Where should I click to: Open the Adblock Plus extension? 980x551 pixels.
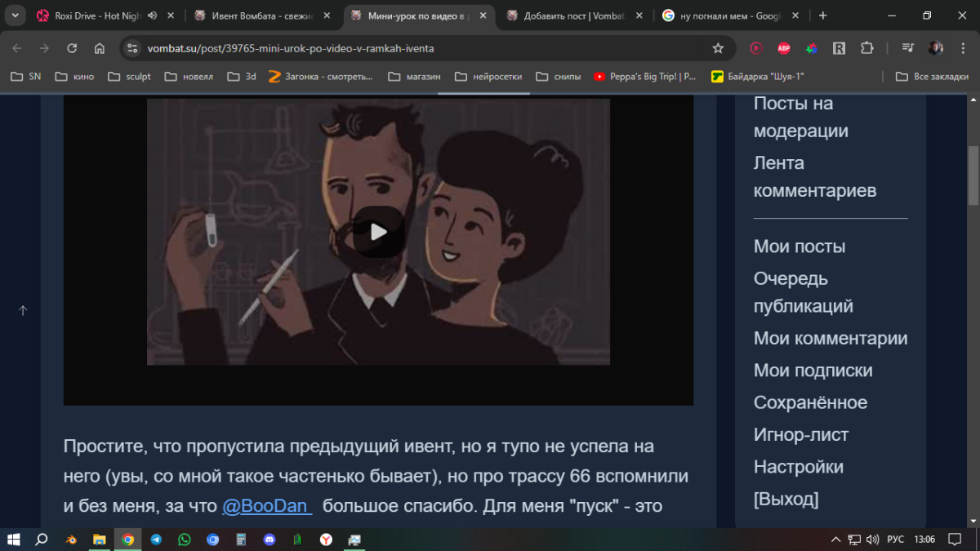point(783,48)
